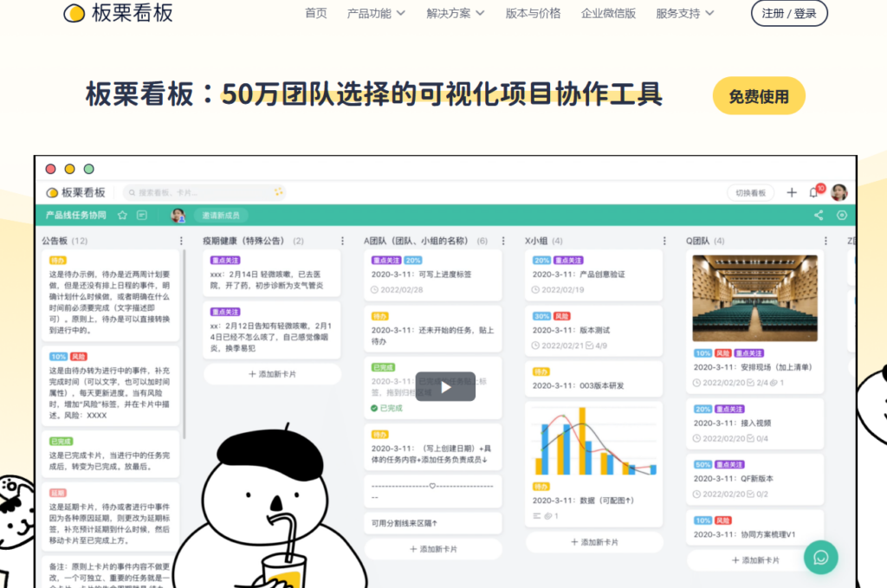Screen dimensions: 887x588
Task: Select 首页 in the navigation bar
Action: point(315,13)
